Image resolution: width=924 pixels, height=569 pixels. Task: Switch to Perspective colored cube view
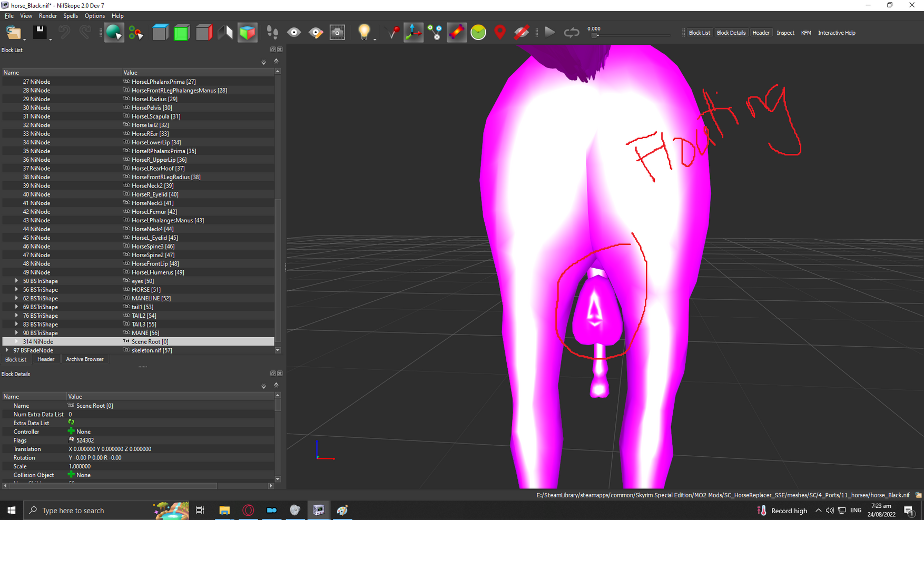point(247,33)
